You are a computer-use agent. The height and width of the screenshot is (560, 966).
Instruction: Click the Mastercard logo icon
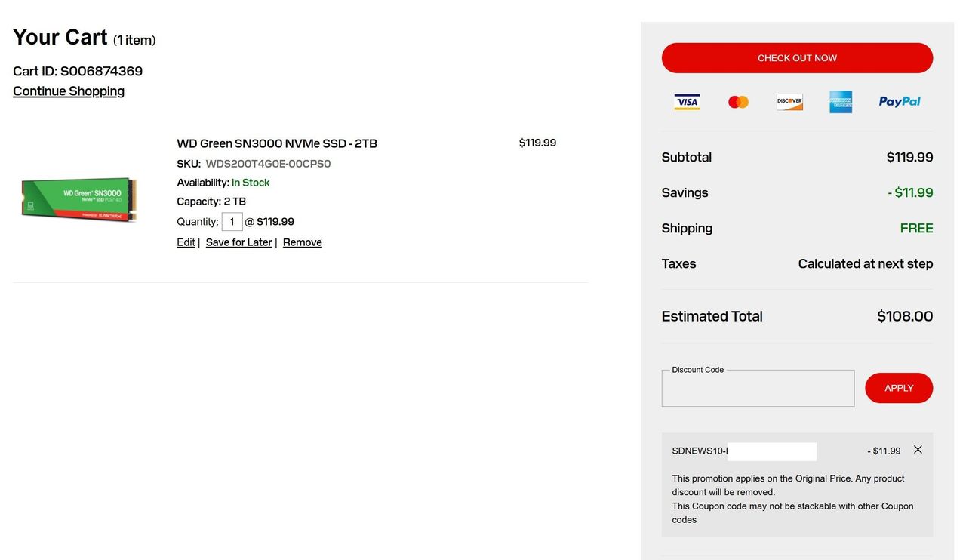(x=738, y=102)
